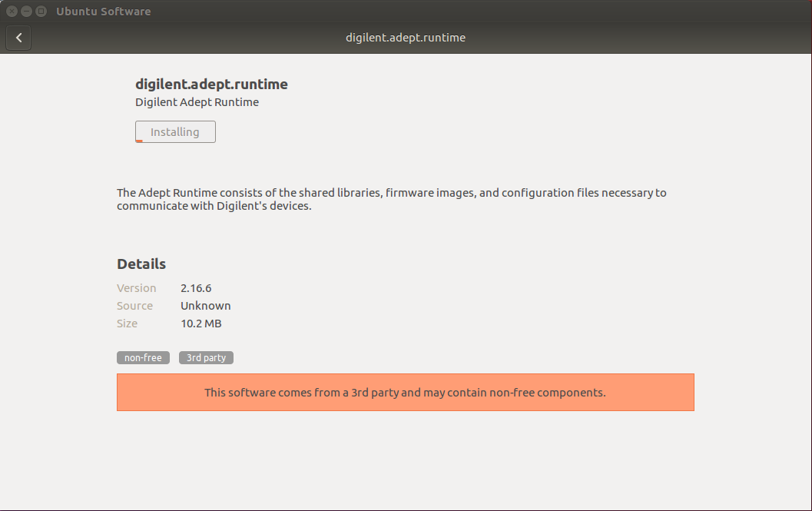Click the Size label
Screen dimensions: 812x511
(127, 324)
